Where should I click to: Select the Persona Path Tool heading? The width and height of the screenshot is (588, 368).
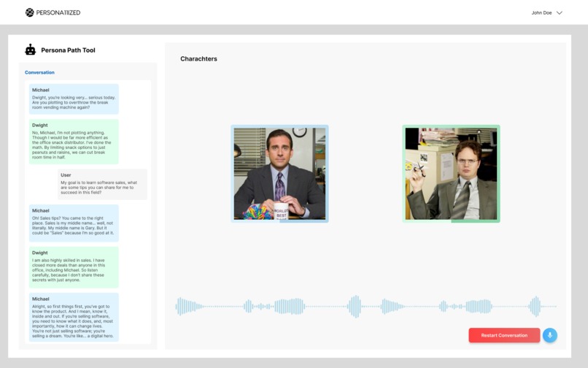point(68,50)
